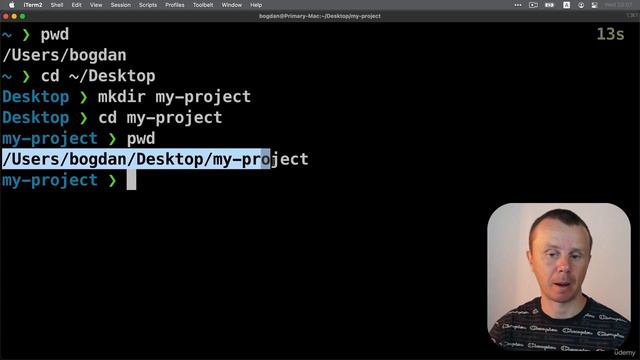The width and height of the screenshot is (640, 360).
Task: Click the 'mkdir my-project' command text
Action: pyautogui.click(x=174, y=97)
